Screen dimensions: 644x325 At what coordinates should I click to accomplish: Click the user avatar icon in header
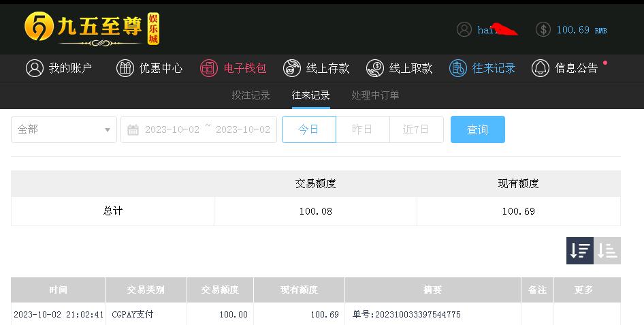[464, 29]
